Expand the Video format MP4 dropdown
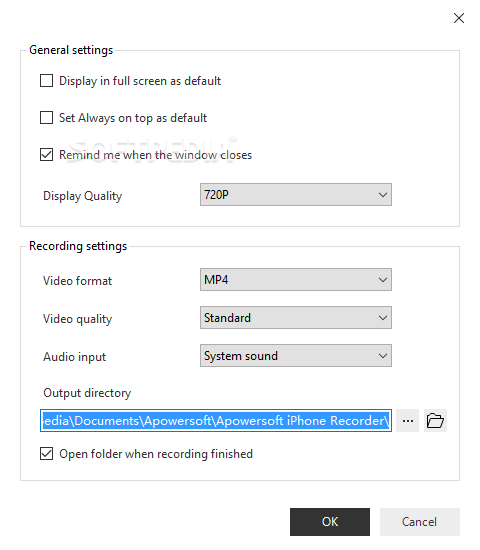This screenshot has height=550, width=480. click(x=296, y=280)
